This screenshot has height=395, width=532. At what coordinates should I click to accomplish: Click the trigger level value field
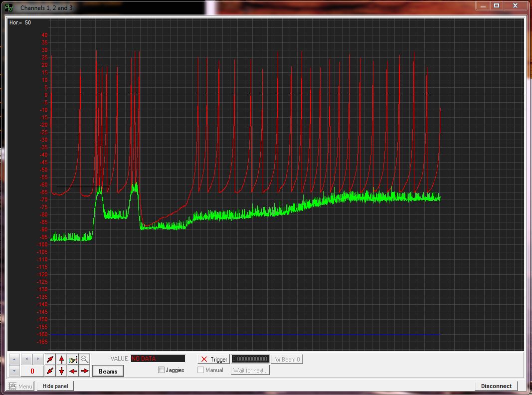pos(250,359)
